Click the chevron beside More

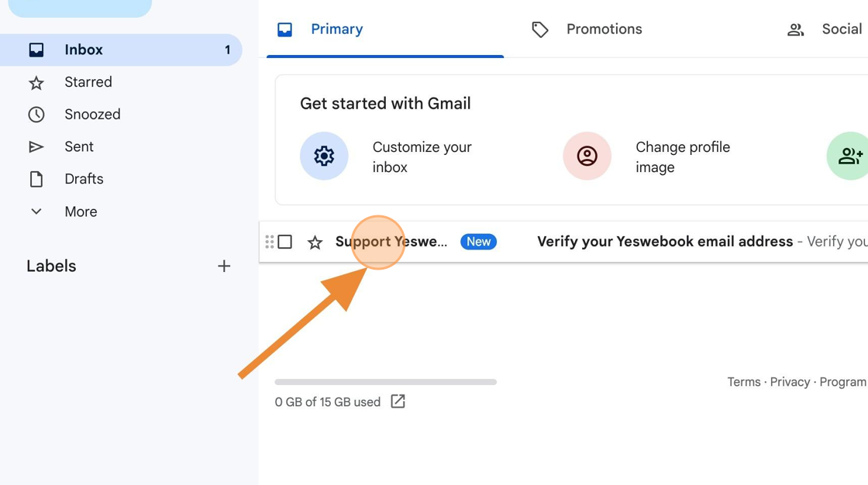tap(36, 212)
